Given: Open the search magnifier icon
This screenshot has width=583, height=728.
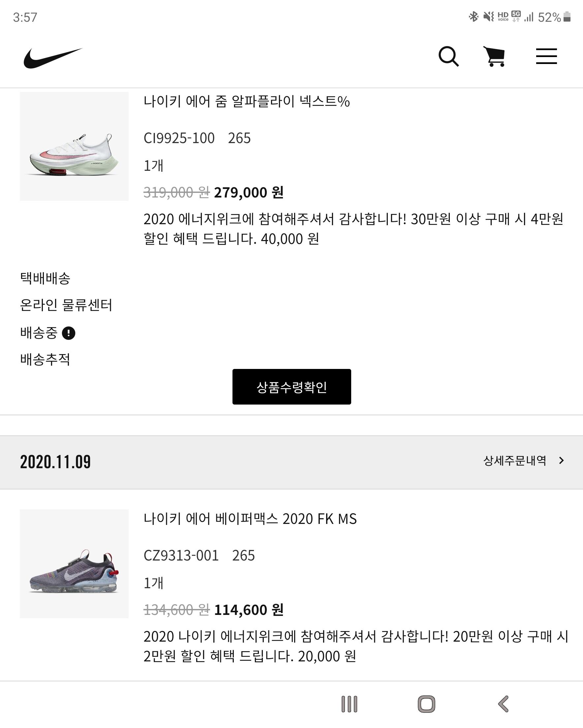Looking at the screenshot, I should point(448,56).
